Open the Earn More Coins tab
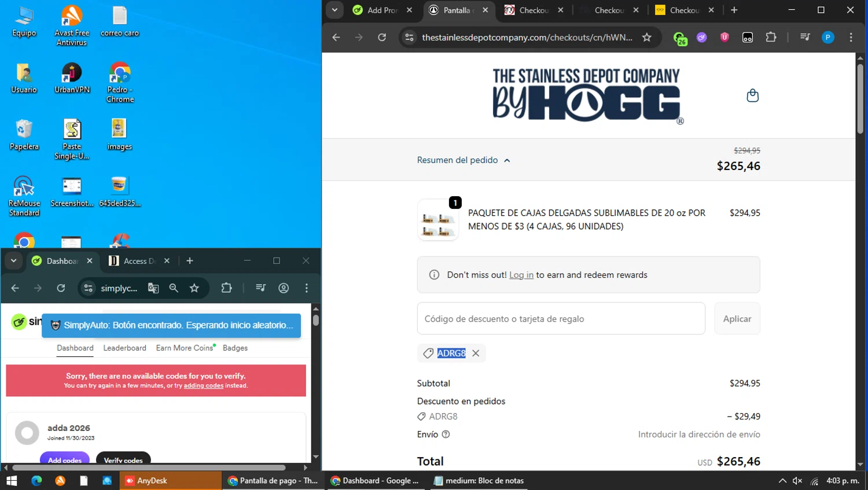Viewport: 868px width, 490px height. click(x=185, y=348)
